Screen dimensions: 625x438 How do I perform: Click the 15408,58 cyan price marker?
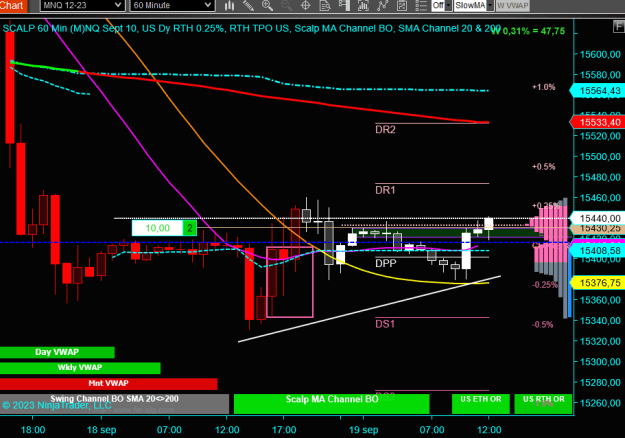pos(597,251)
